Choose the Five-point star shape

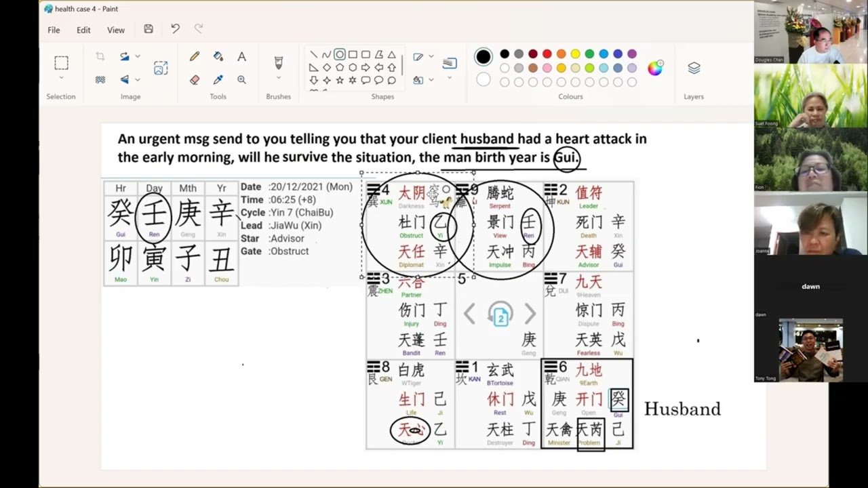coord(339,81)
